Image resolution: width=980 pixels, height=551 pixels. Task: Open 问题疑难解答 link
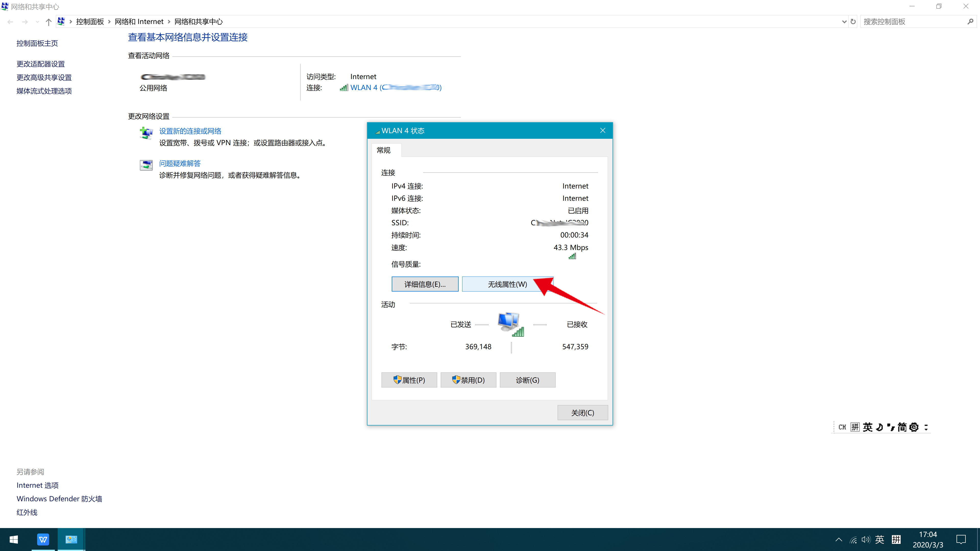[x=180, y=164]
